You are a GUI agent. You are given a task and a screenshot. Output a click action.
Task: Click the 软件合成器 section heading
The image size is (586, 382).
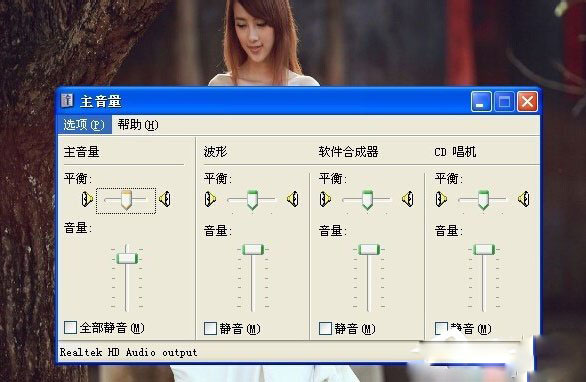pos(348,152)
